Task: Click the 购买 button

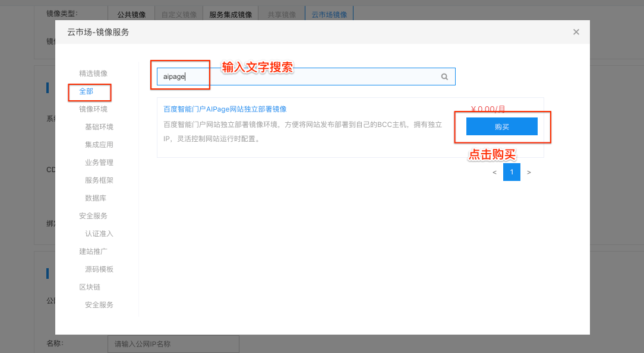Action: point(501,126)
